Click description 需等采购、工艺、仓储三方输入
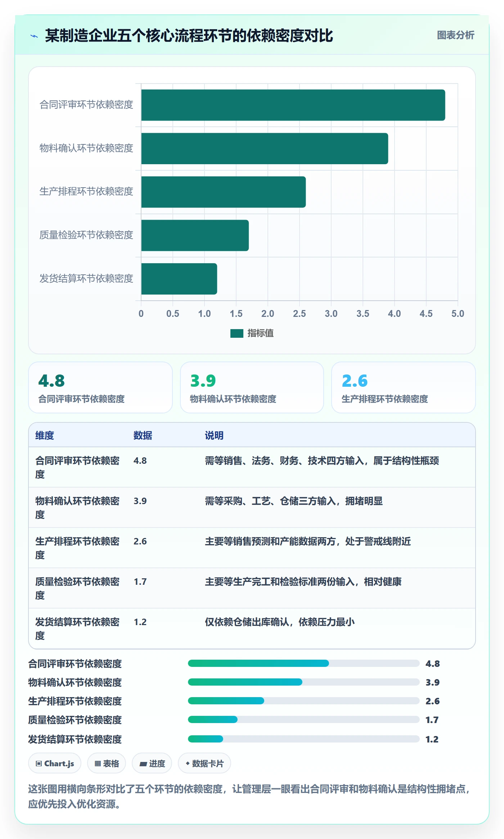This screenshot has width=504, height=839. tap(294, 501)
